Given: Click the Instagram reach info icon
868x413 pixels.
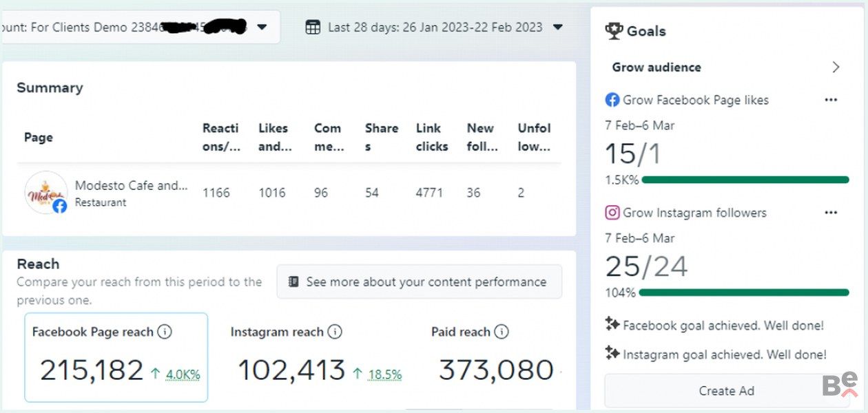Looking at the screenshot, I should click(334, 332).
